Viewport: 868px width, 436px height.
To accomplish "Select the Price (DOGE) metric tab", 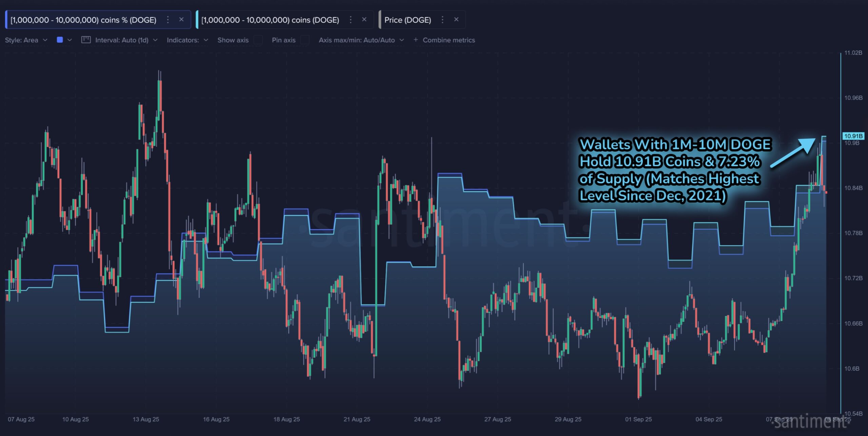I will click(x=408, y=20).
